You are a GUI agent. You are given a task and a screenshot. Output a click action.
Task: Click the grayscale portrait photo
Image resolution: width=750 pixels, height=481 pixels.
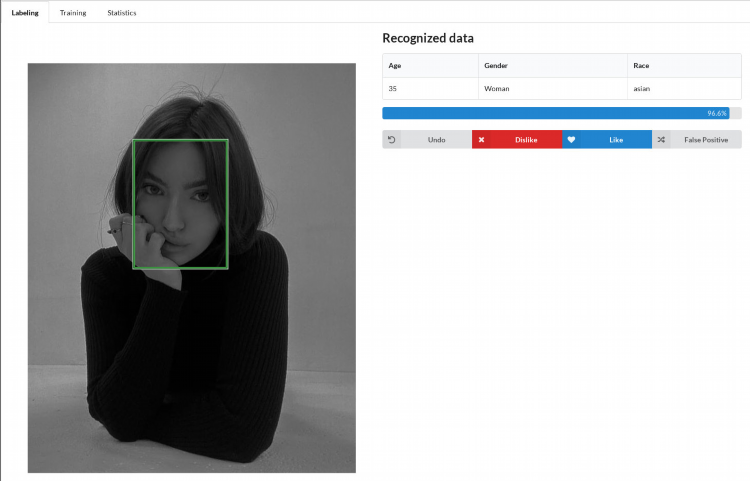(x=192, y=268)
